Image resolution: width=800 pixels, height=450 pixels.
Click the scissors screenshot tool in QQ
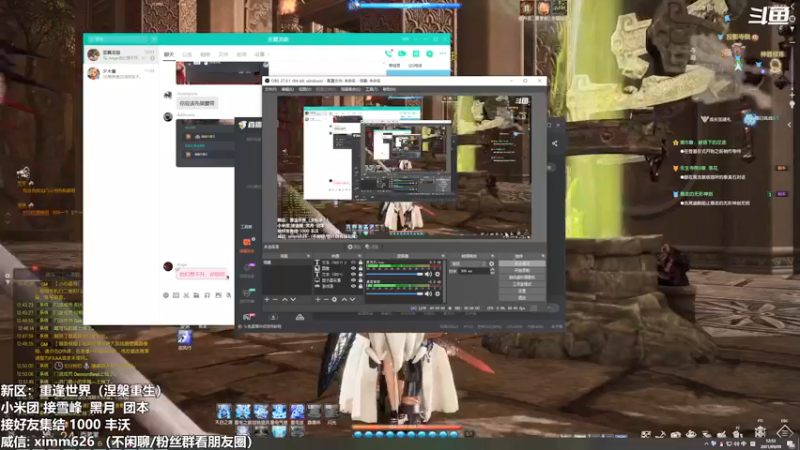tap(186, 295)
